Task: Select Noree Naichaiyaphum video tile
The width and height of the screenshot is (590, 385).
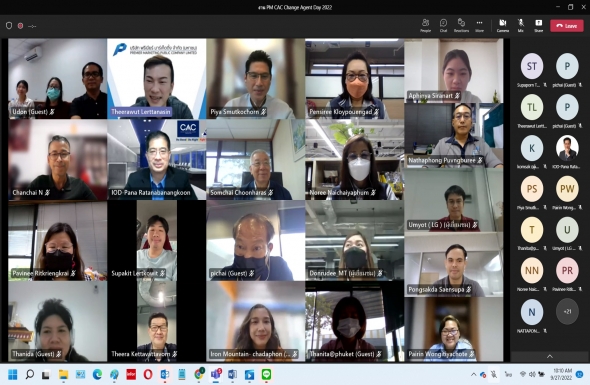Action: [354, 160]
